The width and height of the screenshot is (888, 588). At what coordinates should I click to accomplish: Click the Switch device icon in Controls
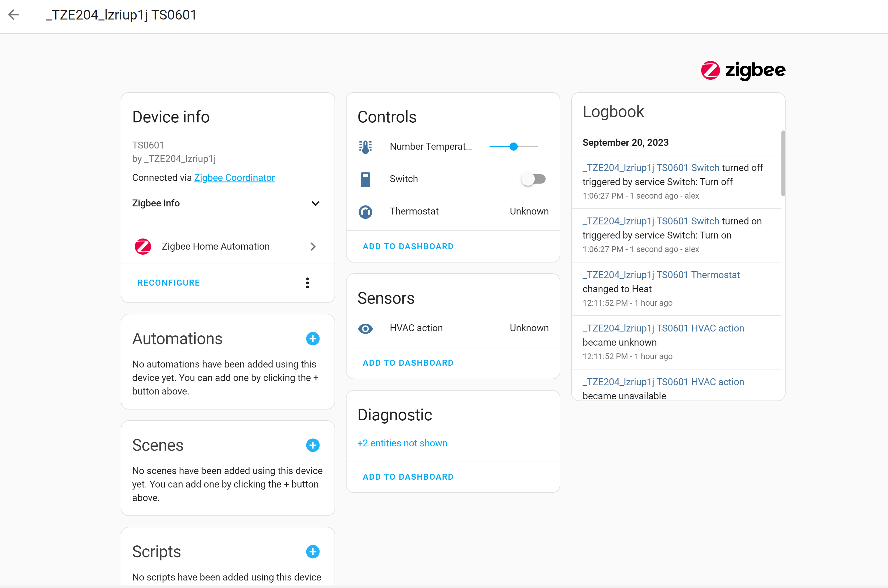(365, 179)
